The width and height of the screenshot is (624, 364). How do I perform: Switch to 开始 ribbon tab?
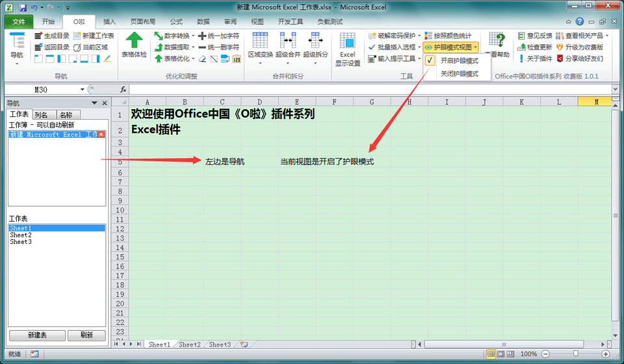point(49,21)
